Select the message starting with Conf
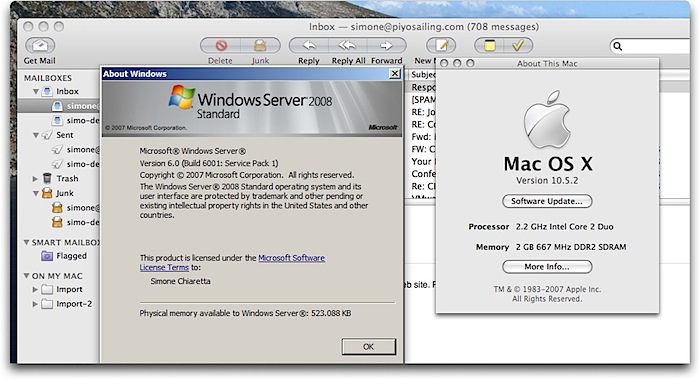Image resolution: width=700 pixels, height=380 pixels. (422, 174)
